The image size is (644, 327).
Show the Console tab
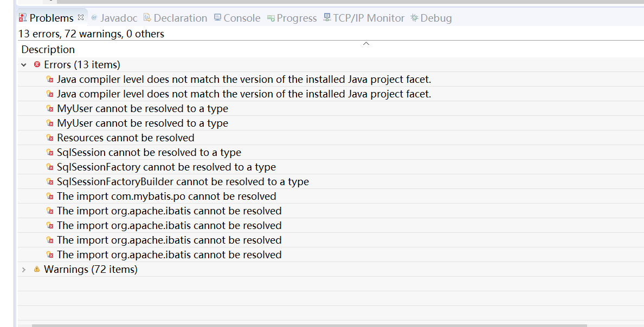tap(242, 18)
